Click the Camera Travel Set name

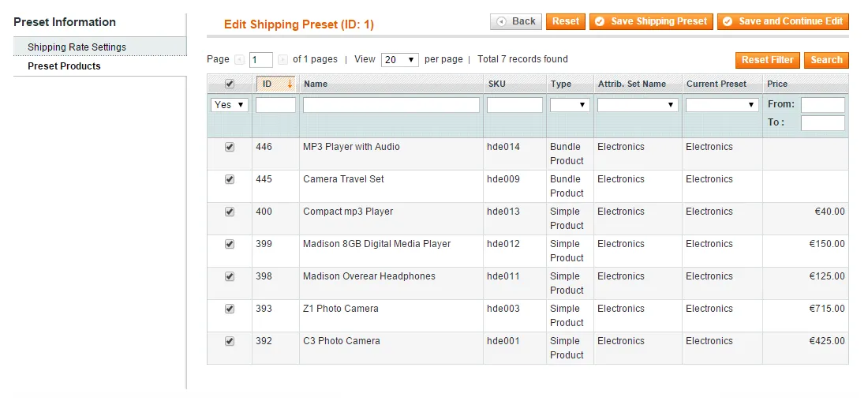click(344, 179)
